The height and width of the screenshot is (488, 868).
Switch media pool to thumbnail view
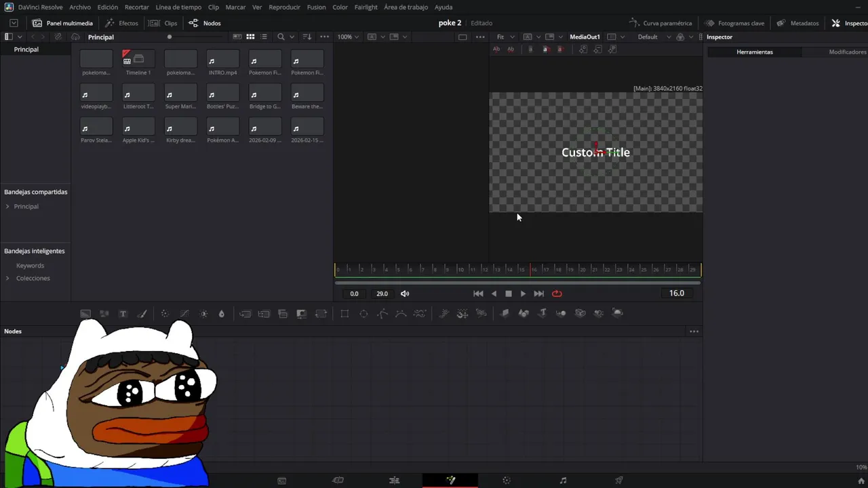coord(250,37)
